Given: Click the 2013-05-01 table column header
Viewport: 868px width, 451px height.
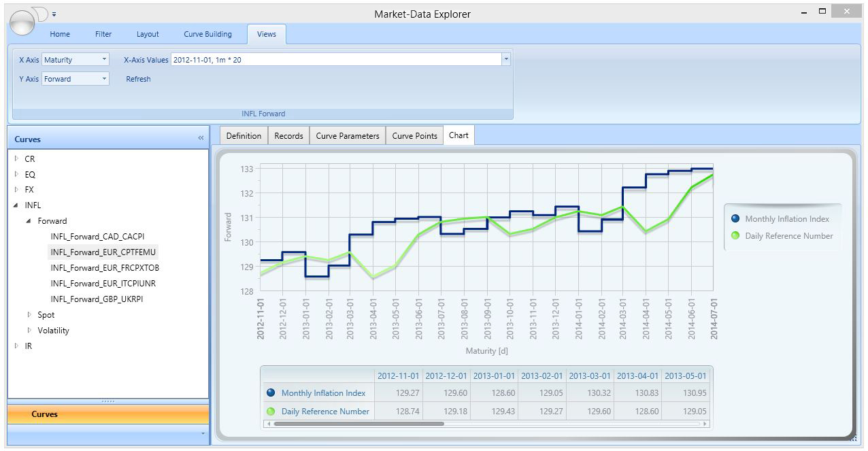Looking at the screenshot, I should click(x=686, y=375).
